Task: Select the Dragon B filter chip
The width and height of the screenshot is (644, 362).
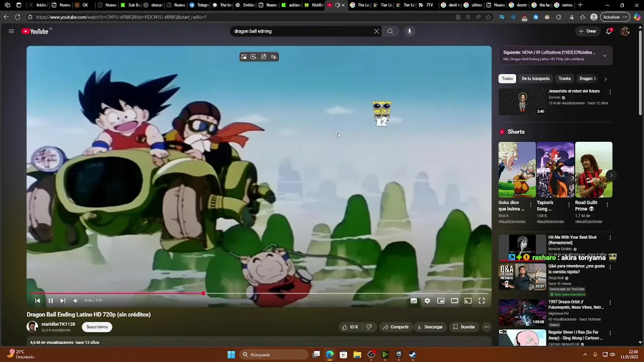Action: [x=588, y=78]
